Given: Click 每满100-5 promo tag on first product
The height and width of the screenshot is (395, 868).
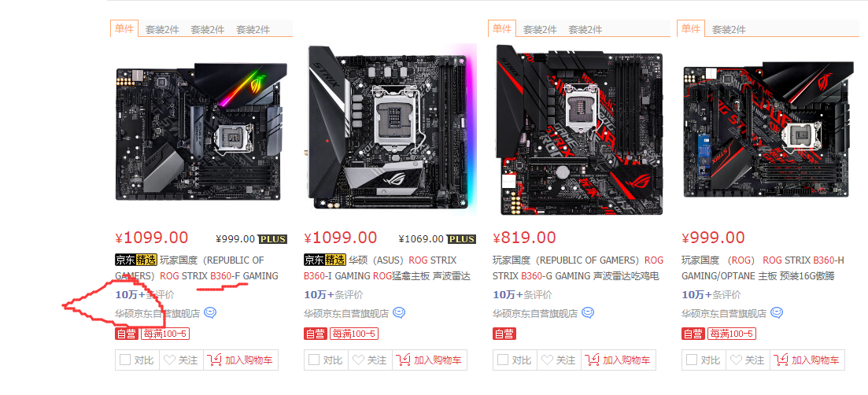Looking at the screenshot, I should tap(165, 334).
